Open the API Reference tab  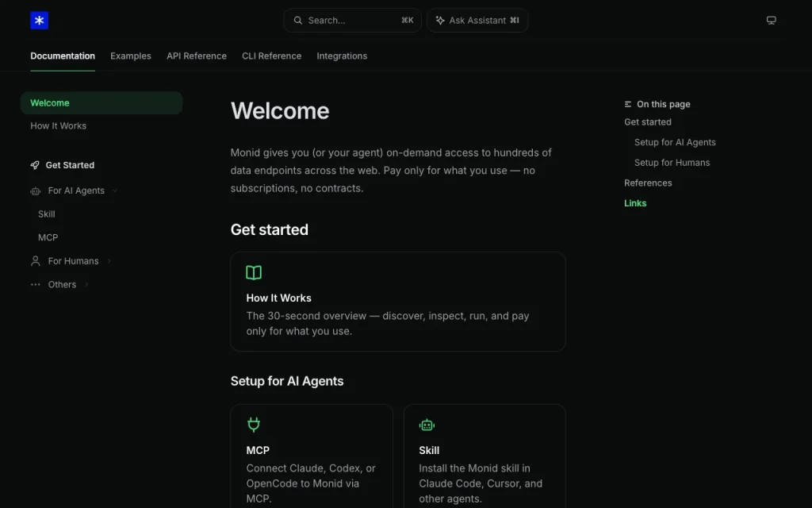point(197,56)
